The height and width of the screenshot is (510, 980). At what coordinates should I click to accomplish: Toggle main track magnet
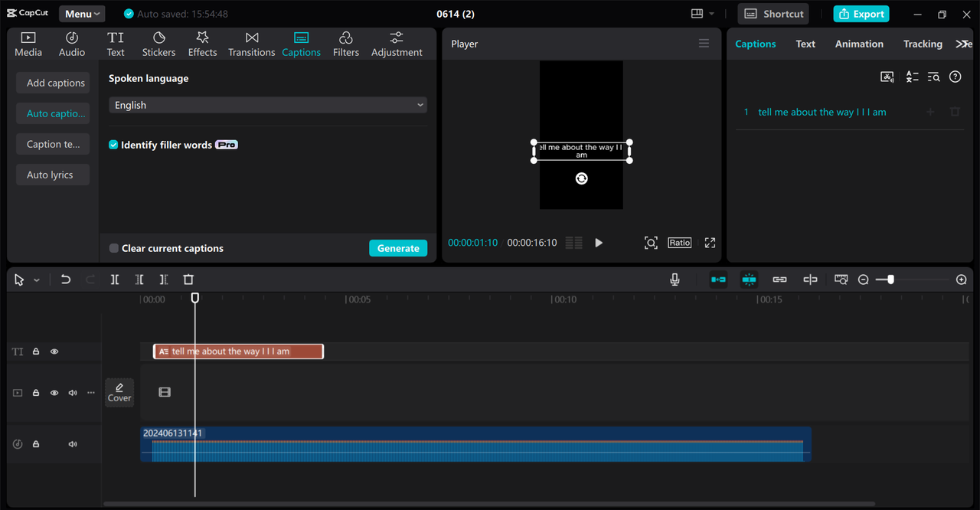click(718, 280)
